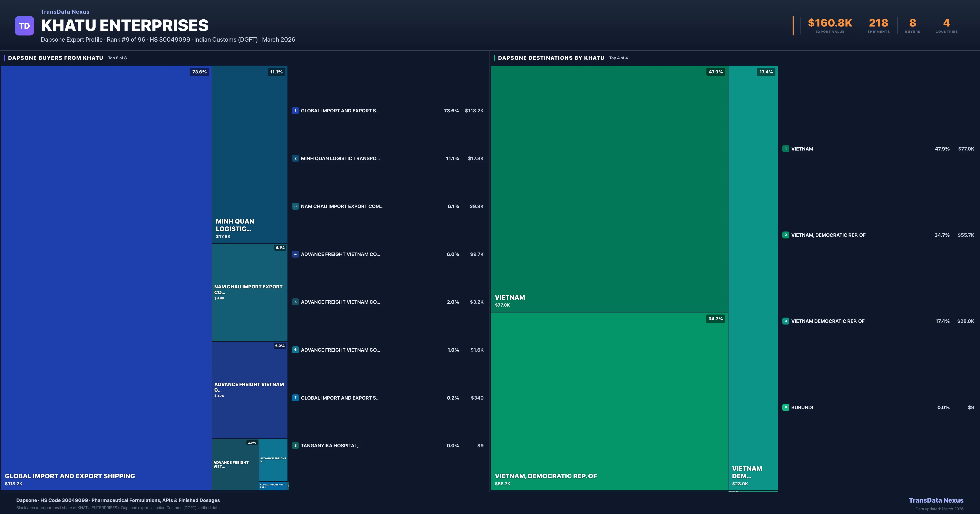
Task: Switch to DAPSONE BUYERS FROM KHATU section
Action: [x=55, y=58]
